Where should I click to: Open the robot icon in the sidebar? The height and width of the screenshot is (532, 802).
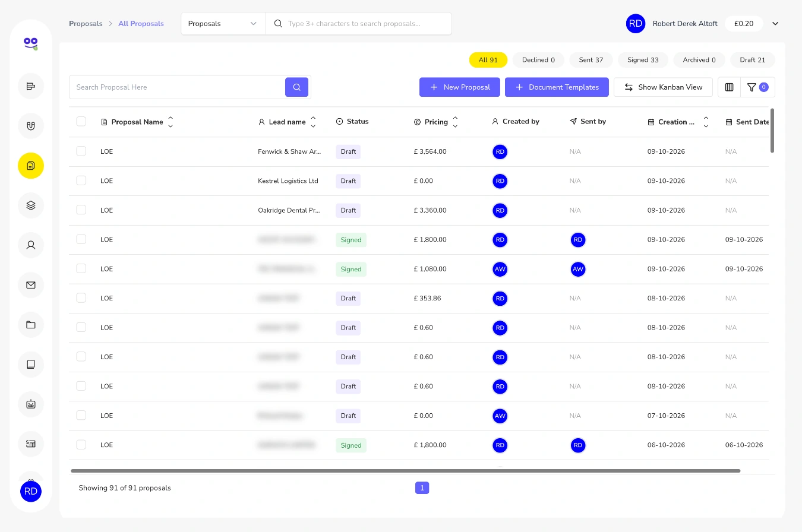point(31,404)
